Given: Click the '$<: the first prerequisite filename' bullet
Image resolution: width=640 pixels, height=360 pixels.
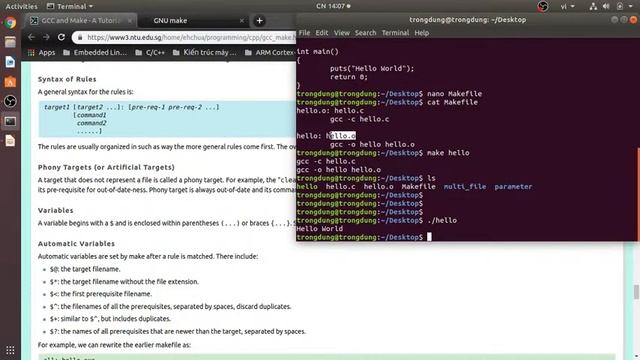Looking at the screenshot, I should click(x=100, y=294).
